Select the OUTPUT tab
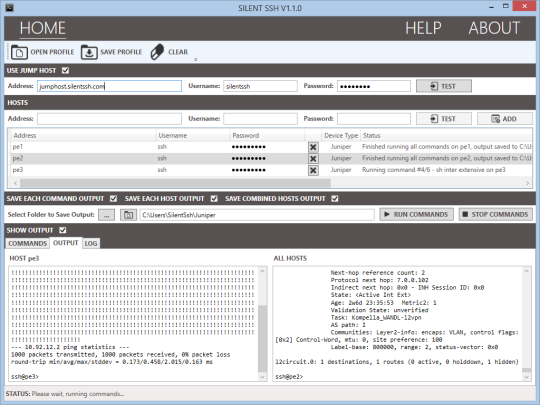The height and width of the screenshot is (405, 540). [66, 243]
